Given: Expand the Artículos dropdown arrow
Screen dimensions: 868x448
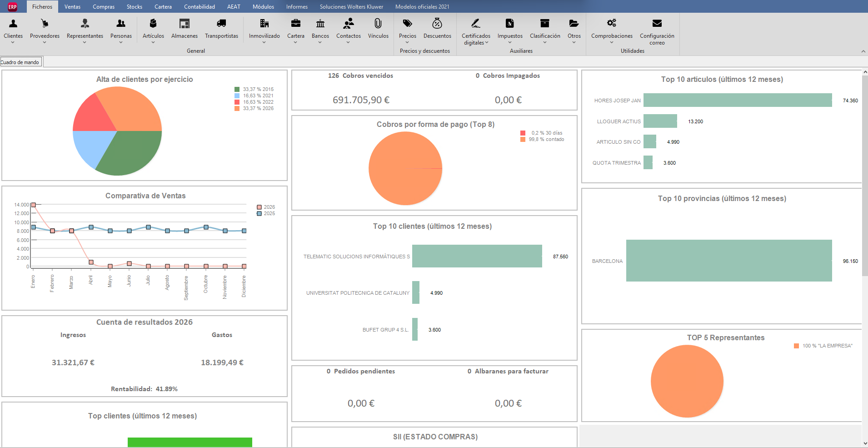Looking at the screenshot, I should click(153, 42).
